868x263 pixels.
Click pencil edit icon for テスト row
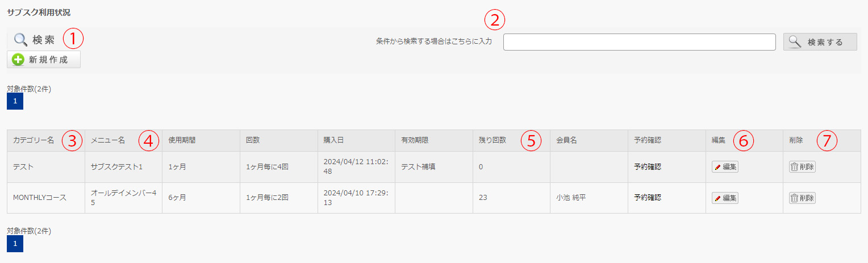(x=717, y=167)
